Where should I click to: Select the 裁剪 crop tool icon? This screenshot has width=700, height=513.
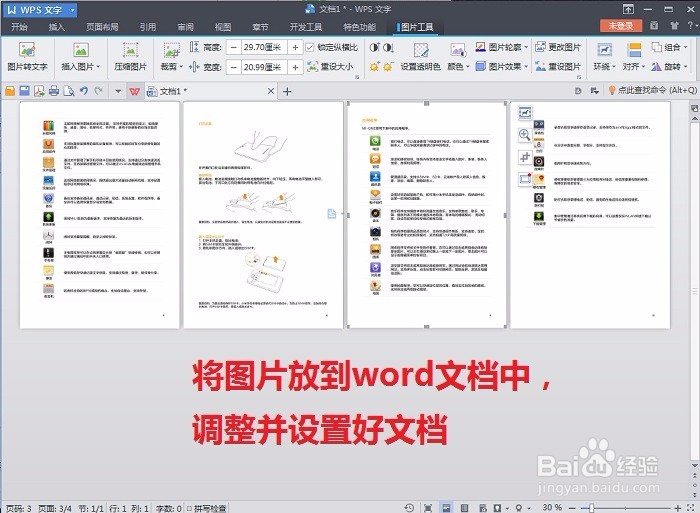click(x=171, y=50)
